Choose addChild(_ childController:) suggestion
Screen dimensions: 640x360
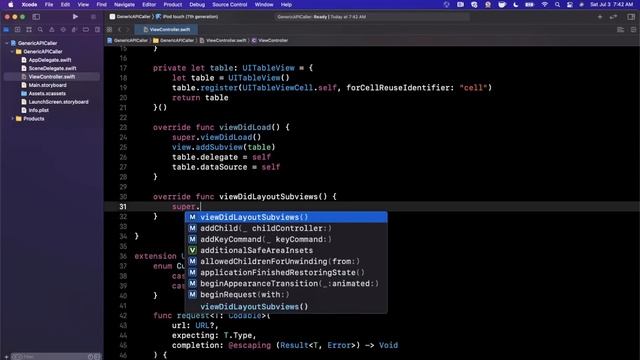(x=286, y=228)
